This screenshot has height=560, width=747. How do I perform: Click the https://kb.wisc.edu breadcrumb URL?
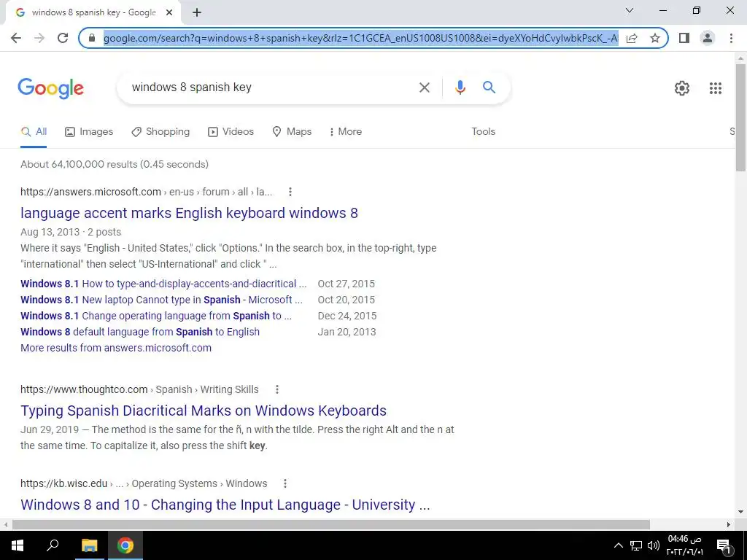click(64, 484)
